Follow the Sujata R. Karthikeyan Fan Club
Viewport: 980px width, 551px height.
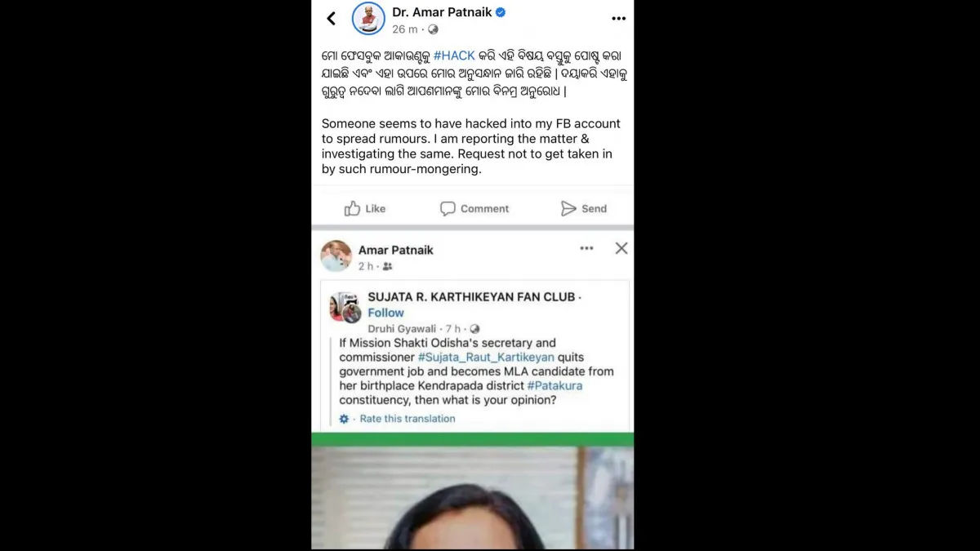(385, 313)
